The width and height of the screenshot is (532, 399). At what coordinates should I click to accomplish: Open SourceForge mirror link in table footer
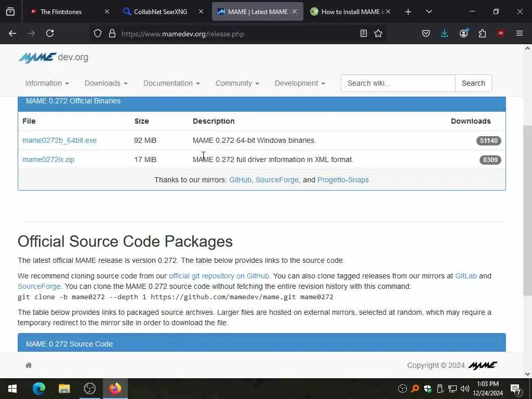point(277,180)
